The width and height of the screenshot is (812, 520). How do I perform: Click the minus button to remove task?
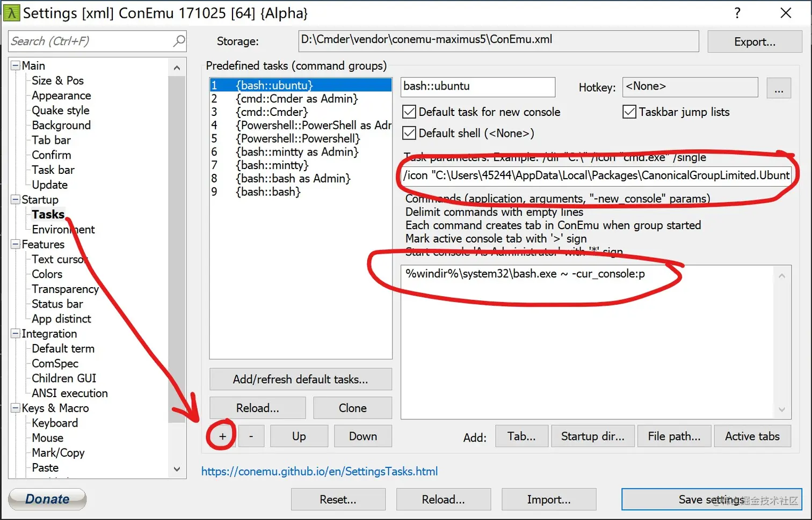tap(251, 436)
